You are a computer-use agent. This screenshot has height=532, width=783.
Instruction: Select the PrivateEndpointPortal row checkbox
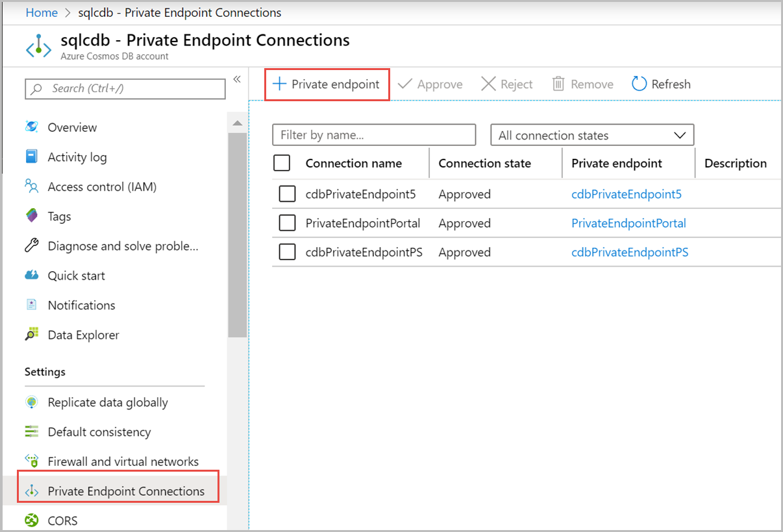tap(287, 223)
